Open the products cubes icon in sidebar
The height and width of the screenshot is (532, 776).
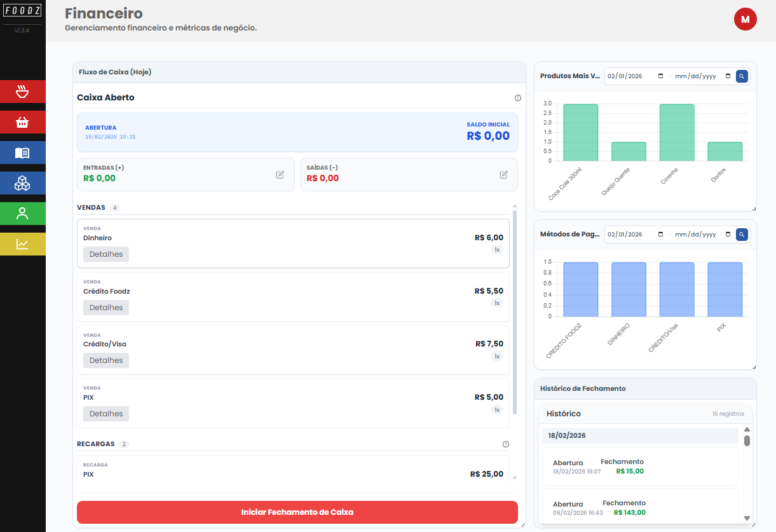pyautogui.click(x=23, y=183)
